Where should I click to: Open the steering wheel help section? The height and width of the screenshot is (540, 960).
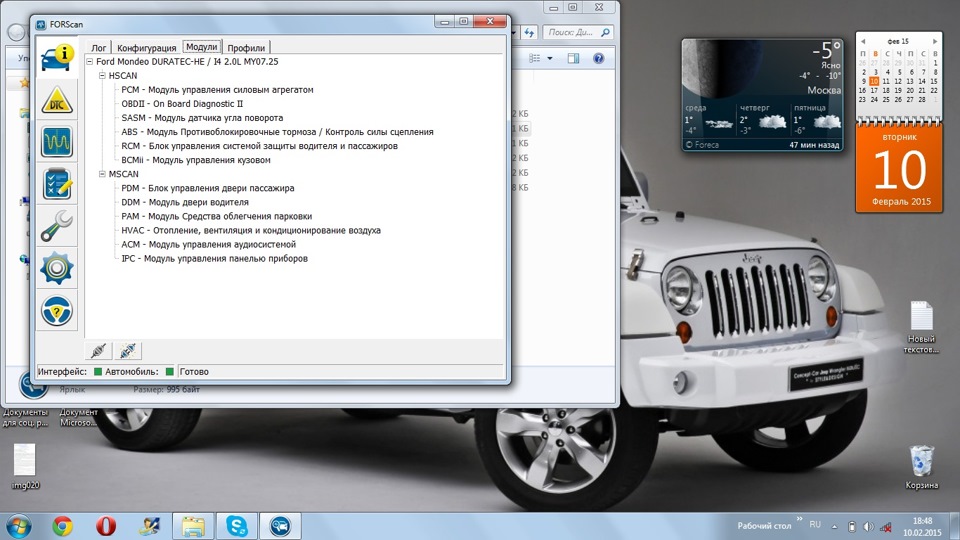(x=57, y=310)
